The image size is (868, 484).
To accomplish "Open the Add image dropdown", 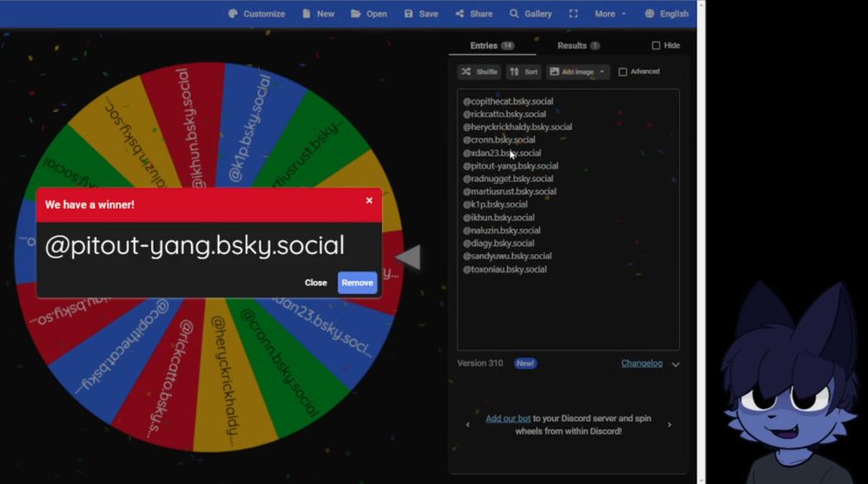I will coord(578,72).
